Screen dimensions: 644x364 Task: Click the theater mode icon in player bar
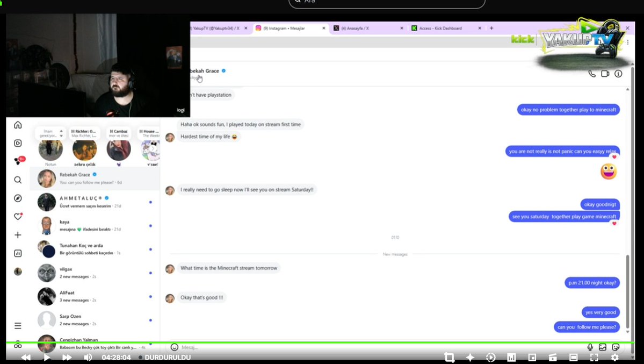coord(573,358)
